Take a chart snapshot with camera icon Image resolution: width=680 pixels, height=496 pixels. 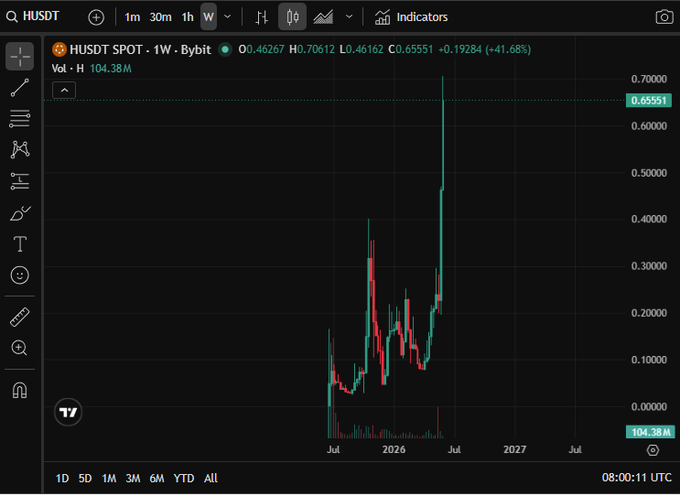[x=664, y=17]
